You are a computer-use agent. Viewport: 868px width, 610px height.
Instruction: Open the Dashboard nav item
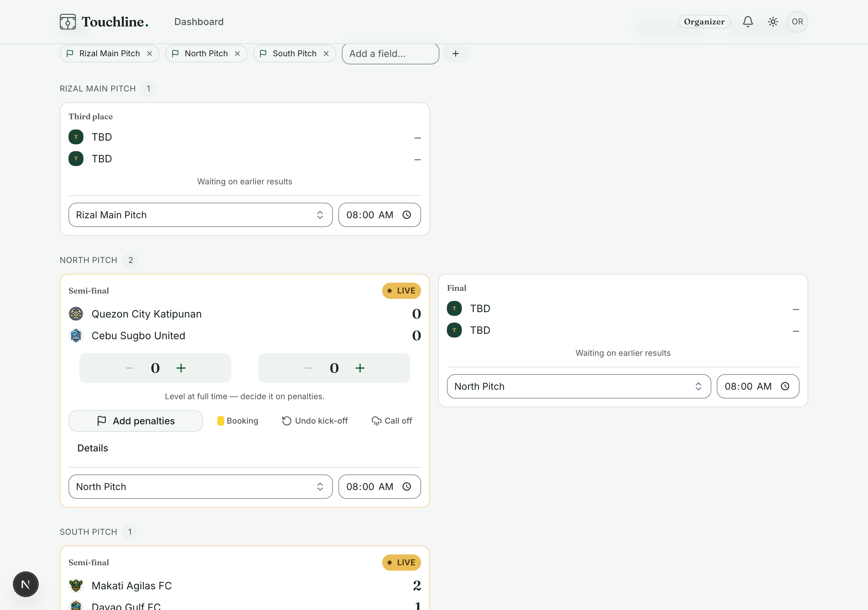(199, 22)
